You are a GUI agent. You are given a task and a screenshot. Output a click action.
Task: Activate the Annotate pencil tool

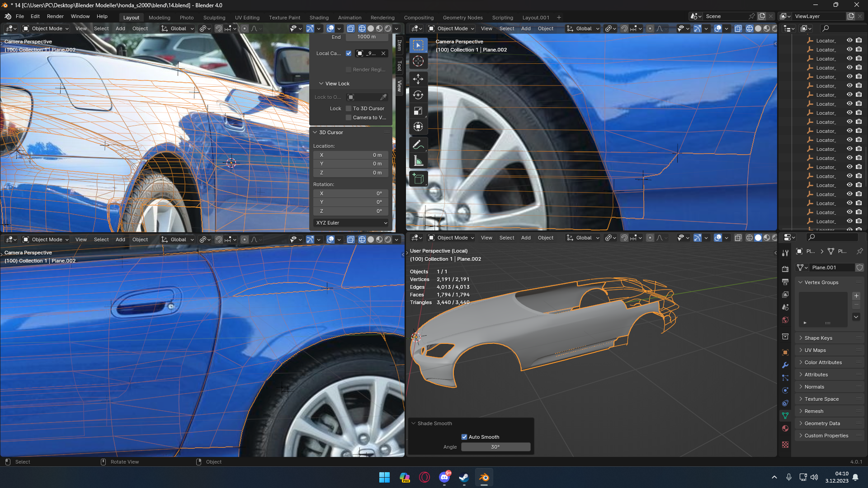tap(418, 145)
